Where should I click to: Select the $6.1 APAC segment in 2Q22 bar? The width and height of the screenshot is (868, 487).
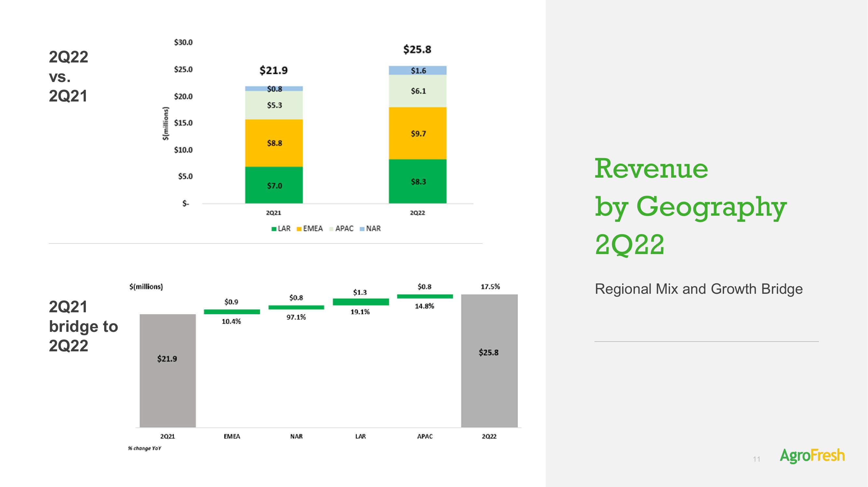[x=418, y=91]
